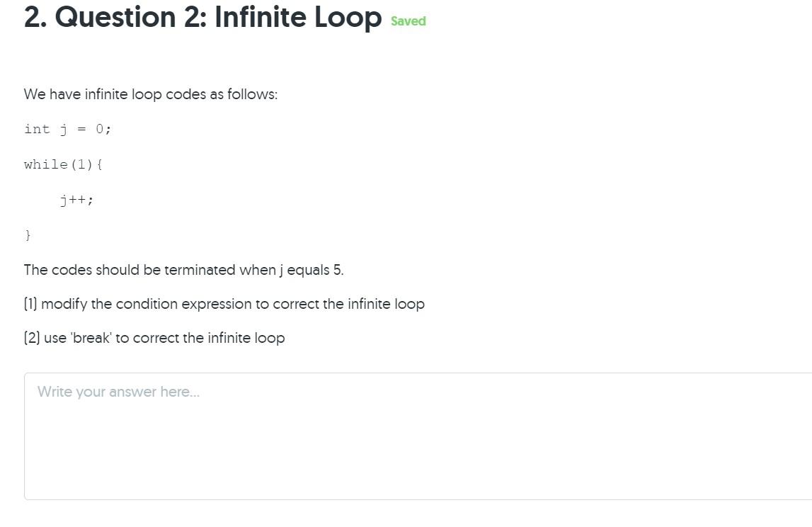Click the placeholder text 'Write your answer here...'
The image size is (812, 527).
tap(118, 392)
